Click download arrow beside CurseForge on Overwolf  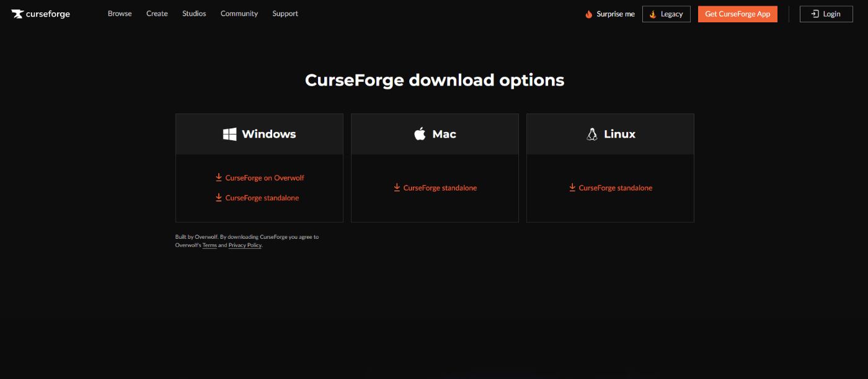click(x=219, y=177)
